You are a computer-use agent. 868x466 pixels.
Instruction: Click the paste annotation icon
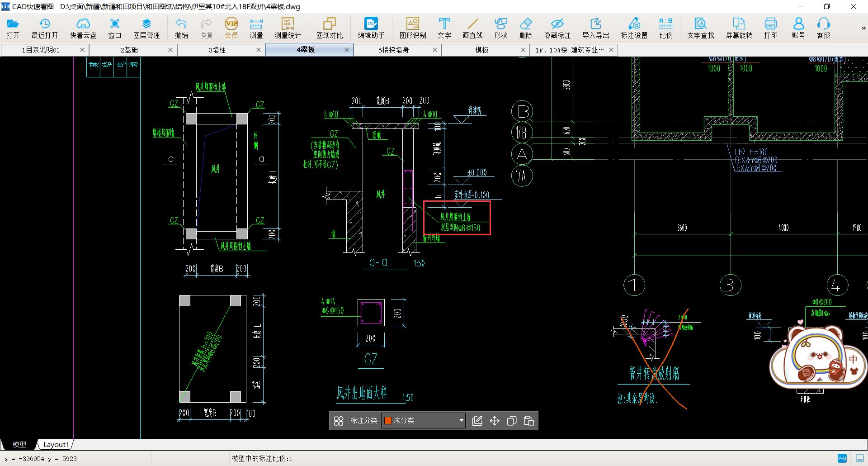[x=529, y=421]
